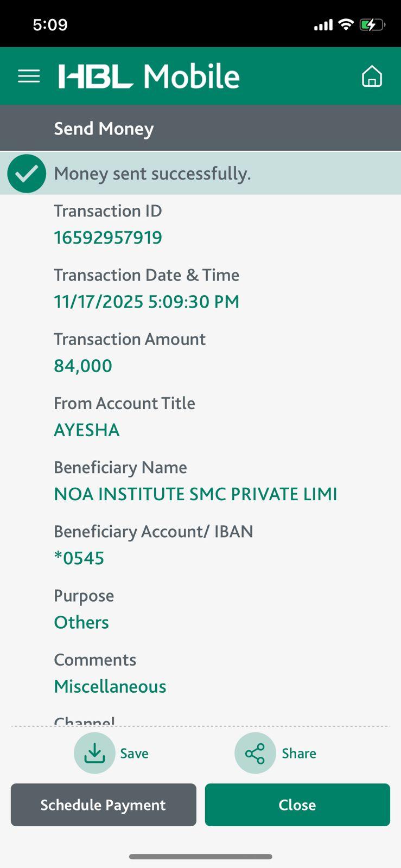Image resolution: width=401 pixels, height=868 pixels.
Task: Tap the iOS home indicator bar
Action: [200, 857]
